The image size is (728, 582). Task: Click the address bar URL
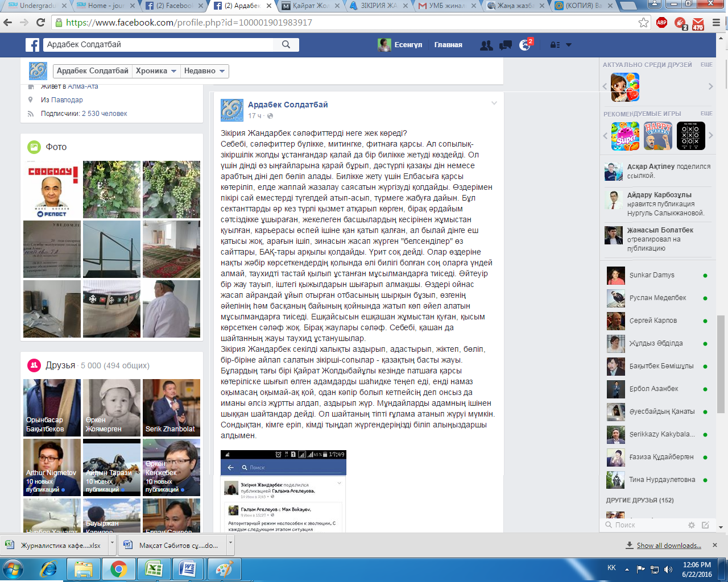pos(189,23)
